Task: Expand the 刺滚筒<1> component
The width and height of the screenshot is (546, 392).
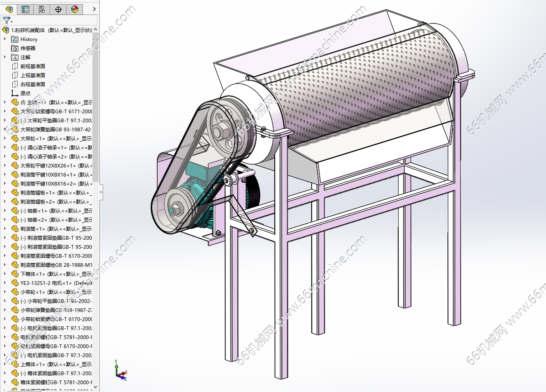Action: coord(5,229)
